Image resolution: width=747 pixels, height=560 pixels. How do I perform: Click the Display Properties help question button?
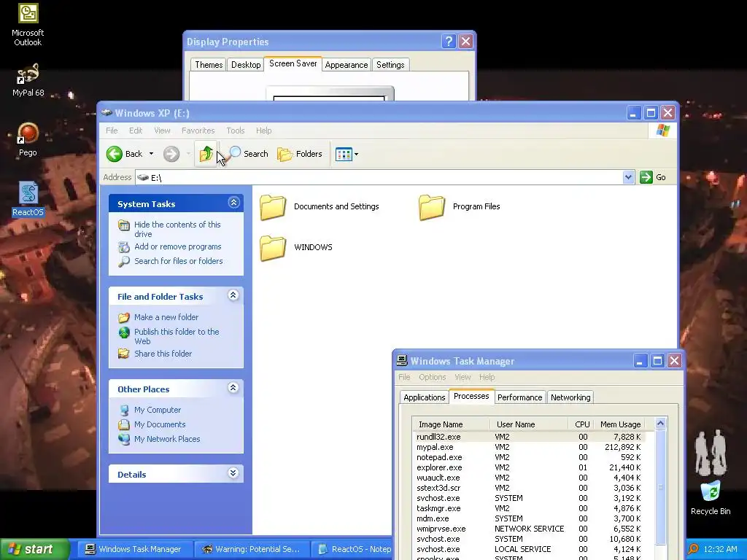449,42
